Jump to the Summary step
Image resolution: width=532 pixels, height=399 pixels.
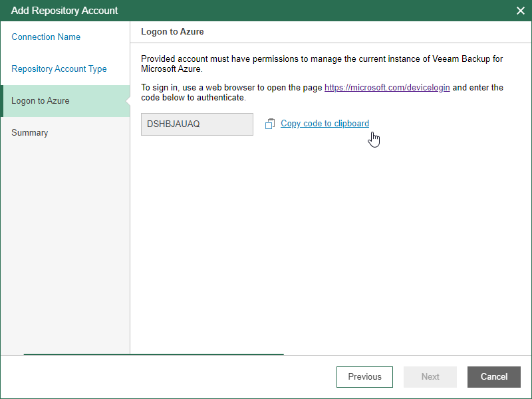click(x=30, y=133)
